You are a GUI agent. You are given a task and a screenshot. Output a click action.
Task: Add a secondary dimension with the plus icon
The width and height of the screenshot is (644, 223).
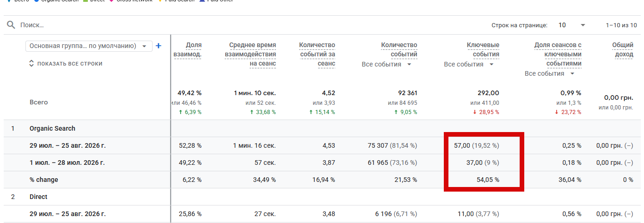[159, 46]
